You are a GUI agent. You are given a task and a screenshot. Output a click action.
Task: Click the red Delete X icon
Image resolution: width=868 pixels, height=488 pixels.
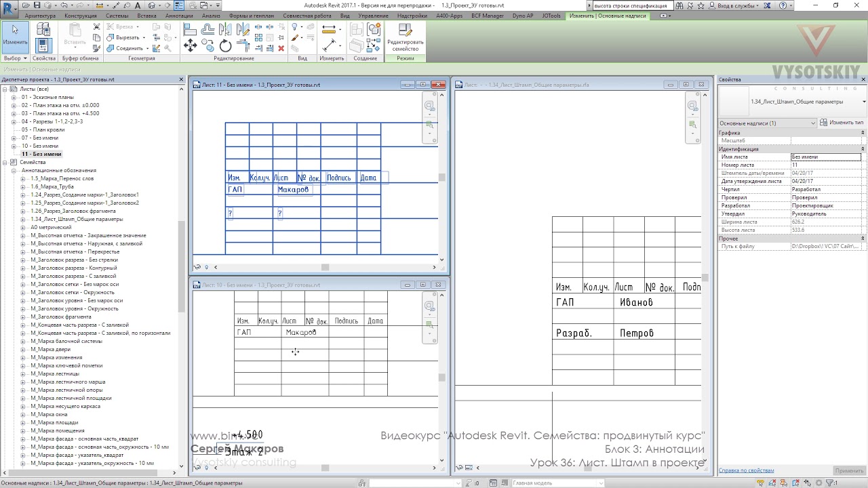[x=281, y=48]
